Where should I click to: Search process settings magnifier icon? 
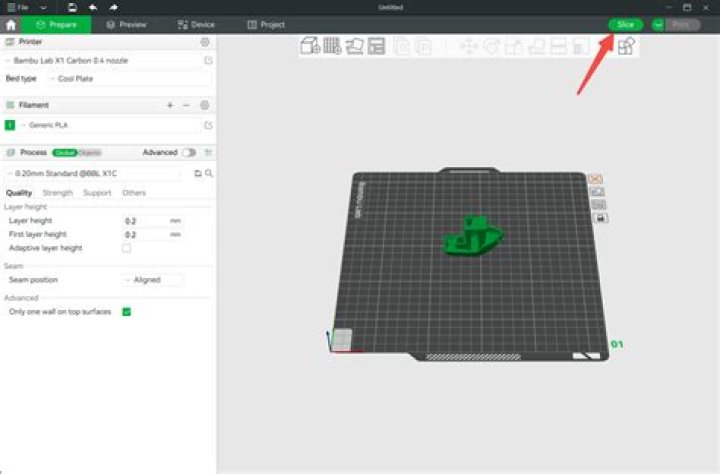pyautogui.click(x=209, y=173)
